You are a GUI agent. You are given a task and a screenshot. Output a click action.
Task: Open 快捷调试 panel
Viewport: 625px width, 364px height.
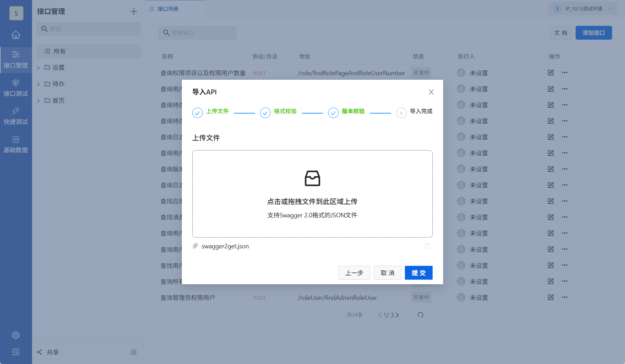16,116
